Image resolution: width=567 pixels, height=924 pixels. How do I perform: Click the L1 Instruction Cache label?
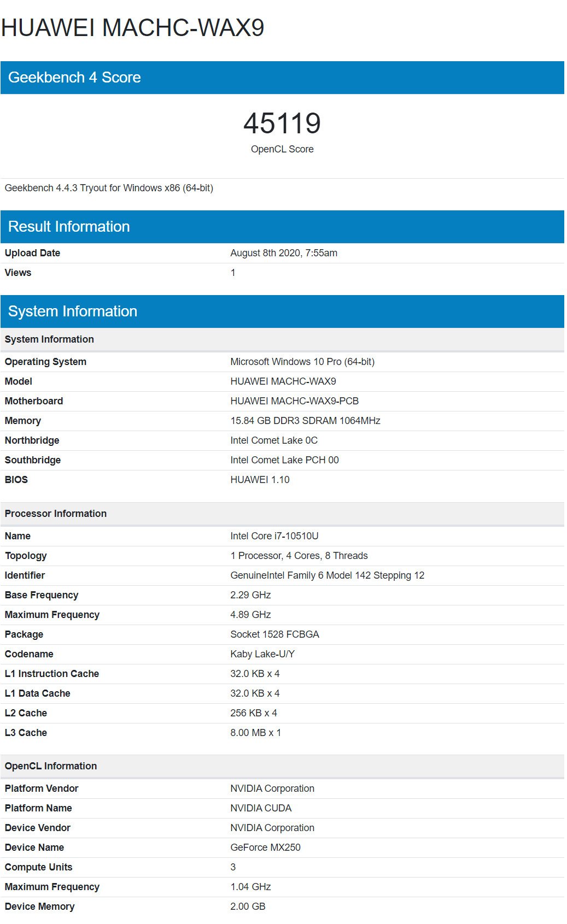click(x=52, y=674)
